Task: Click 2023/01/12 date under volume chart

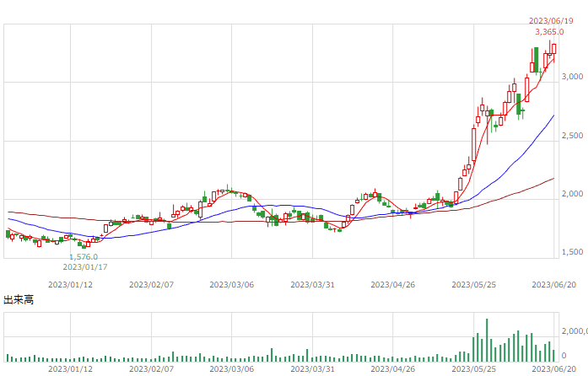Action: click(70, 369)
